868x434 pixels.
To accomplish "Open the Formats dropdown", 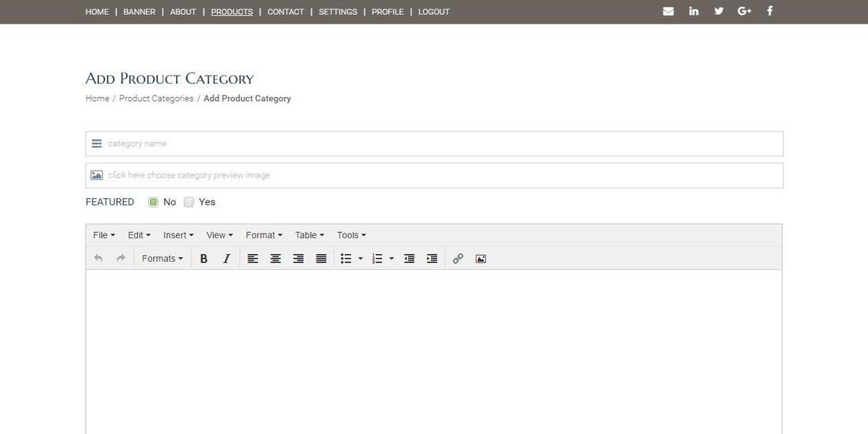I will [163, 259].
